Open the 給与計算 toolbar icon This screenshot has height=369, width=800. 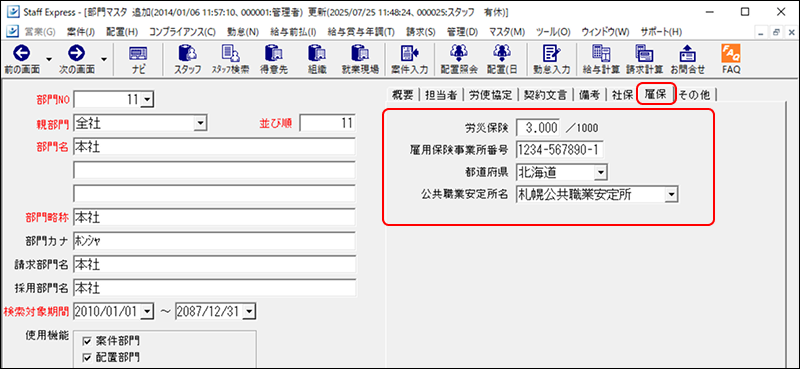tap(601, 53)
